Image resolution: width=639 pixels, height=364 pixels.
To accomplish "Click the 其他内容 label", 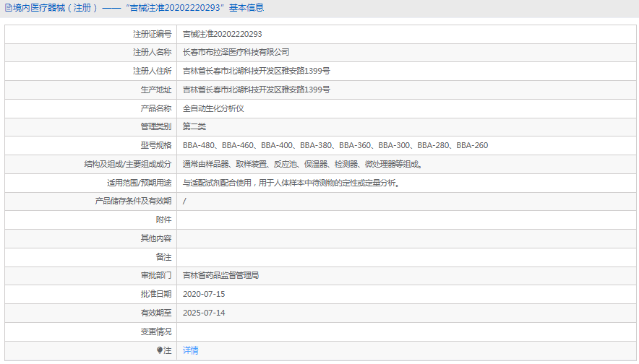I will (156, 238).
